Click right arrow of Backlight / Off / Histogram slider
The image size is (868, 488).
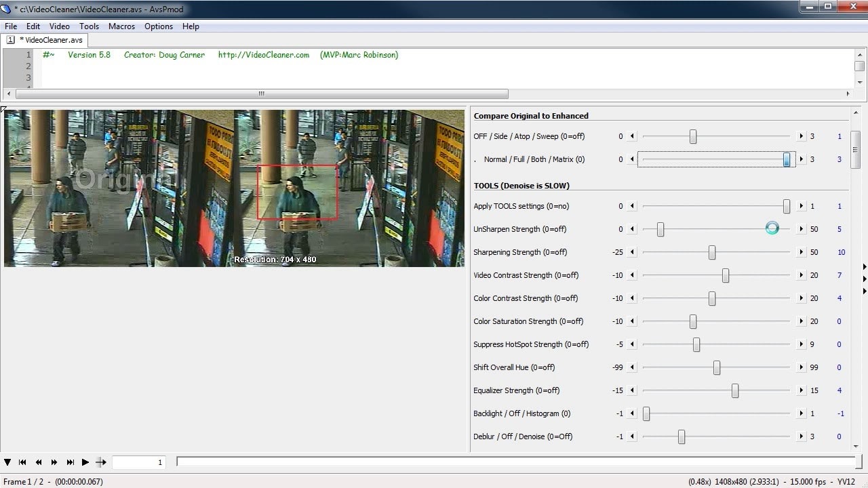[801, 413]
